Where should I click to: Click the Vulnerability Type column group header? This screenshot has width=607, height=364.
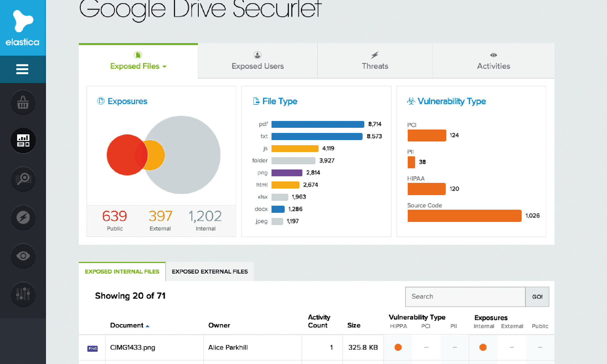pyautogui.click(x=417, y=317)
